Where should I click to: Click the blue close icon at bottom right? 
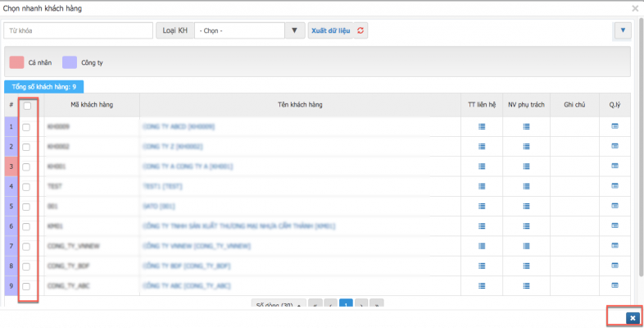pyautogui.click(x=632, y=318)
